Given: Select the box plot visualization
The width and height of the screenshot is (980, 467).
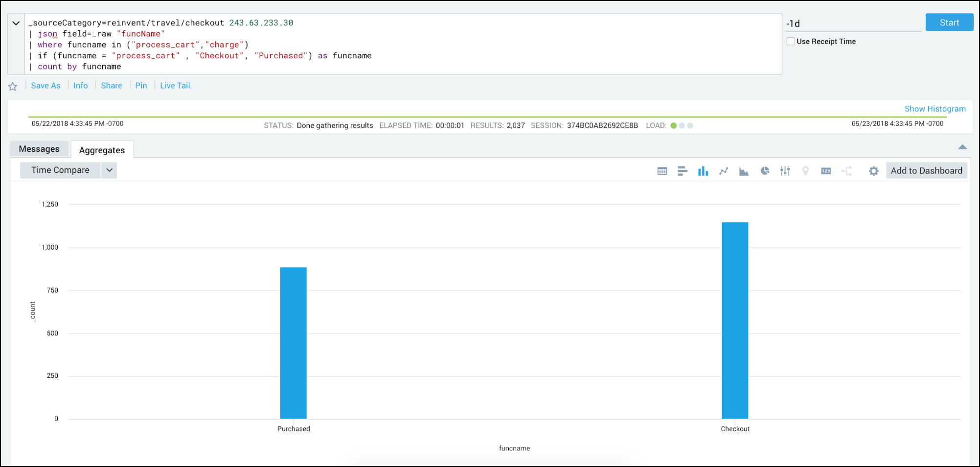Looking at the screenshot, I should (785, 171).
